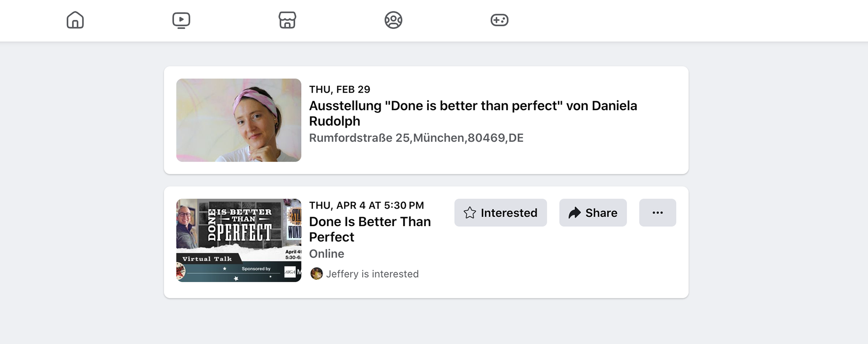Share the Done Is Better Than Perfect event
This screenshot has width=868, height=344.
coord(593,213)
